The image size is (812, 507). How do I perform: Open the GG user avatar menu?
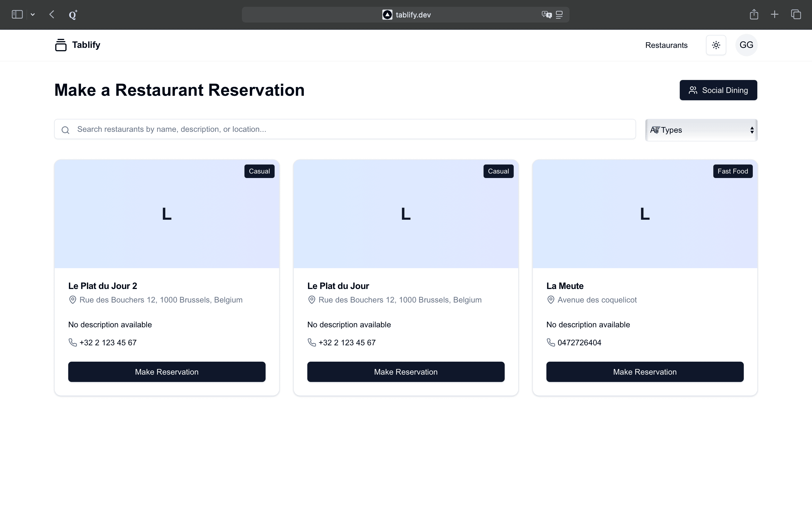coord(746,45)
